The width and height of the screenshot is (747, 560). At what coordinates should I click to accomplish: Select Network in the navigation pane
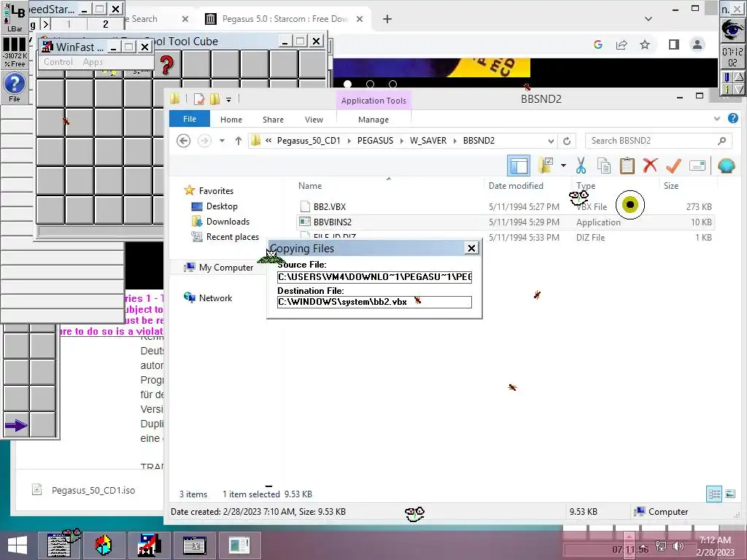click(x=215, y=297)
